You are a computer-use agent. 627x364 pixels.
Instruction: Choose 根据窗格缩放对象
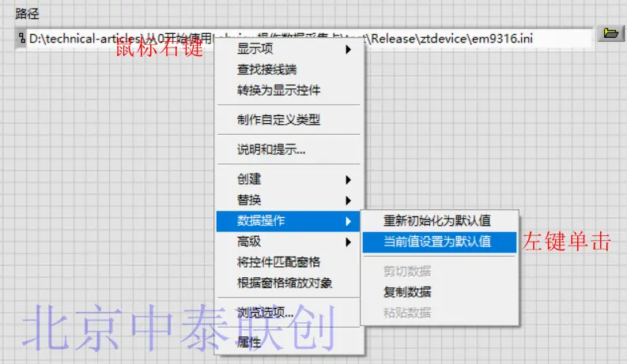[x=289, y=283]
